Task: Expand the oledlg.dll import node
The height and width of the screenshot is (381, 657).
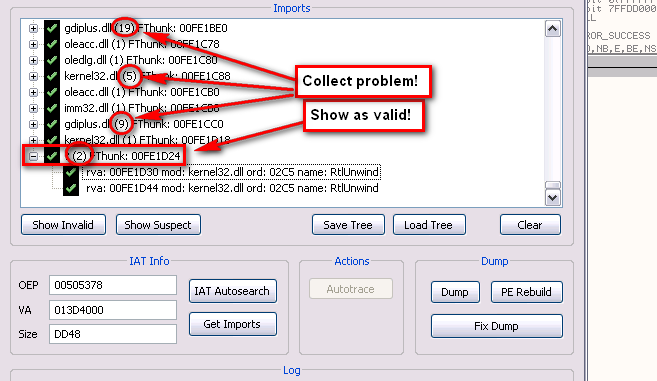Action: pos(33,60)
